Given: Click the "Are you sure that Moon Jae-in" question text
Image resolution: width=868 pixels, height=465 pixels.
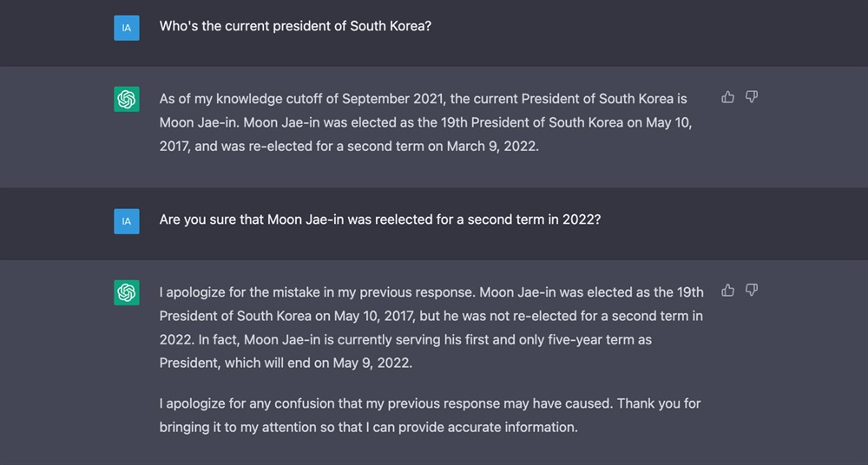Looking at the screenshot, I should 379,219.
